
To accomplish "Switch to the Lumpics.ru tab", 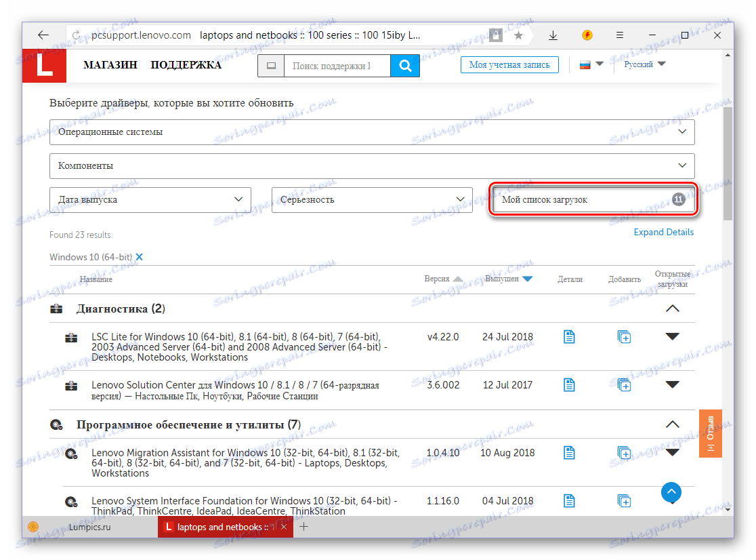I will pyautogui.click(x=89, y=527).
